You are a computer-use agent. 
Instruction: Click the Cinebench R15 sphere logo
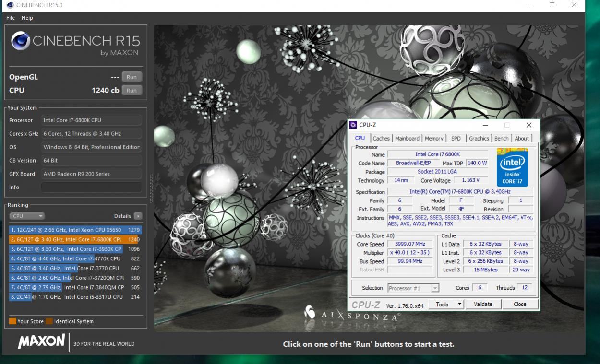pos(21,41)
